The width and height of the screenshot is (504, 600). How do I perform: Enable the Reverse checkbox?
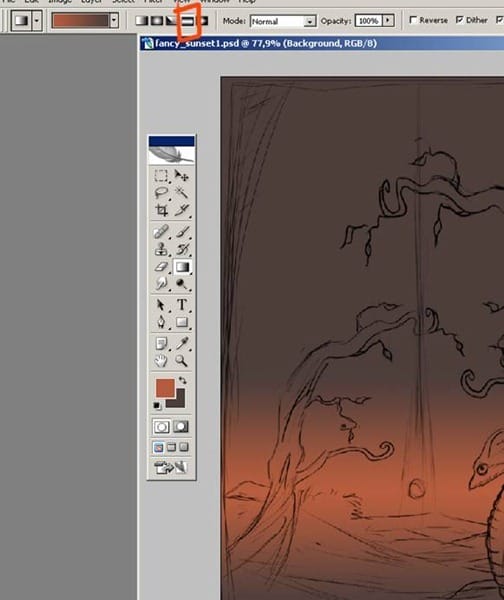click(x=413, y=20)
